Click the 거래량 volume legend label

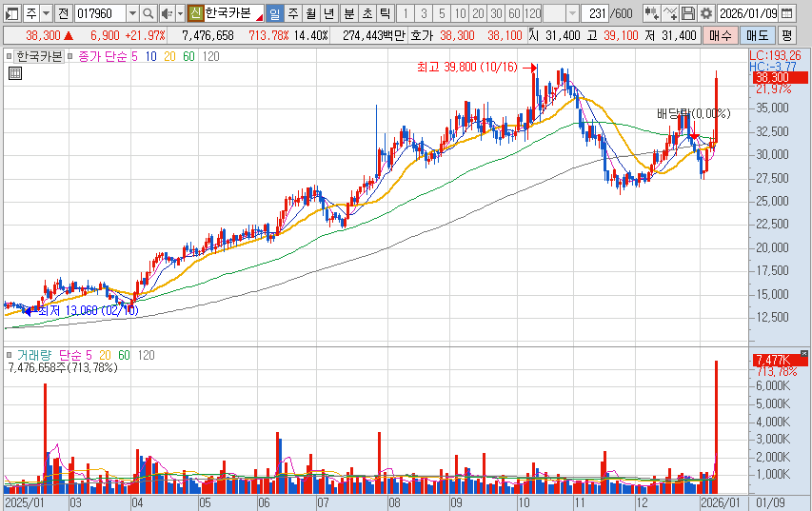[34, 355]
